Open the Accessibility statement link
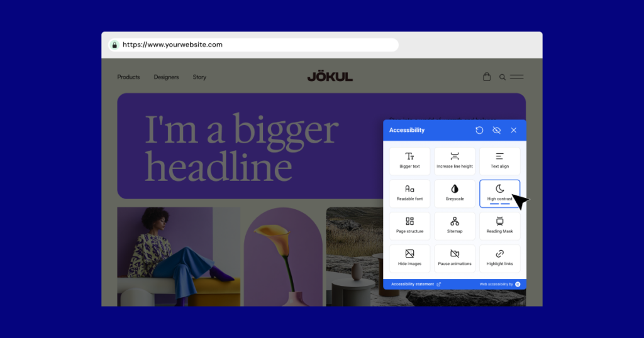This screenshot has height=338, width=644. 416,284
